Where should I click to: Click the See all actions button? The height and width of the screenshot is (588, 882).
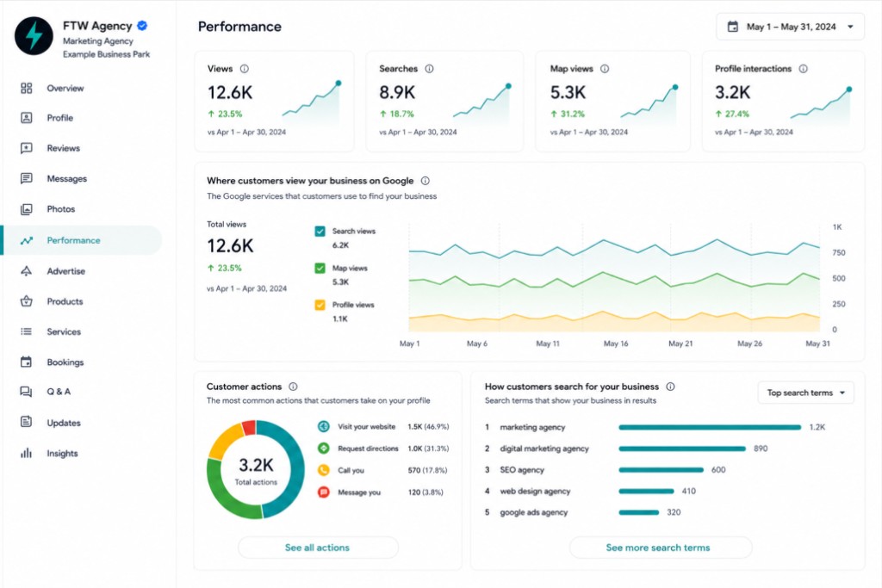(x=318, y=548)
